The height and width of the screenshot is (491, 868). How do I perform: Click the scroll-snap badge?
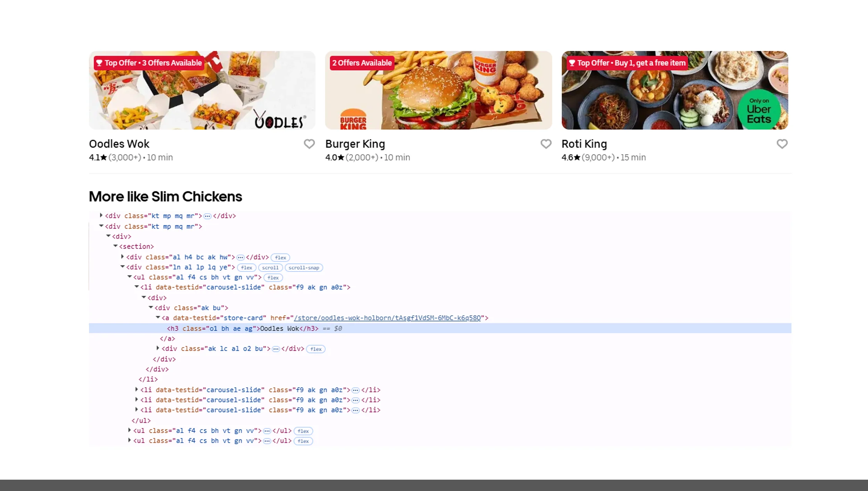(303, 268)
